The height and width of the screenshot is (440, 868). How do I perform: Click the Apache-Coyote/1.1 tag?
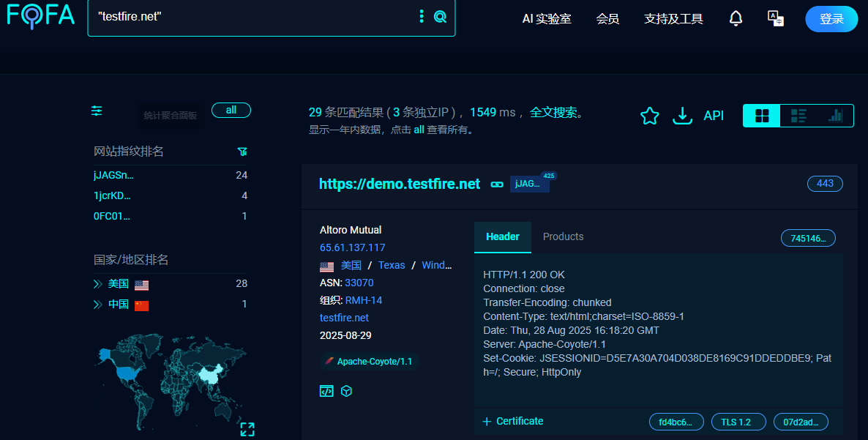(369, 362)
